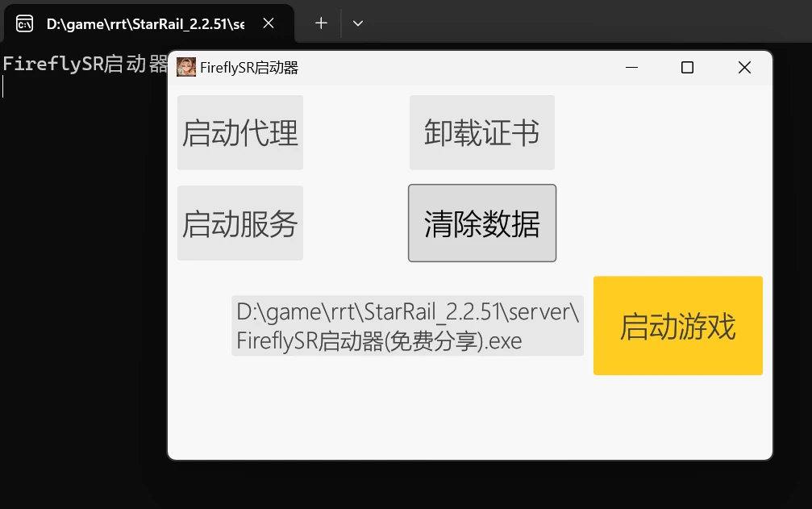Clear data using 清除数据 button
The width and height of the screenshot is (812, 509).
tap(482, 223)
